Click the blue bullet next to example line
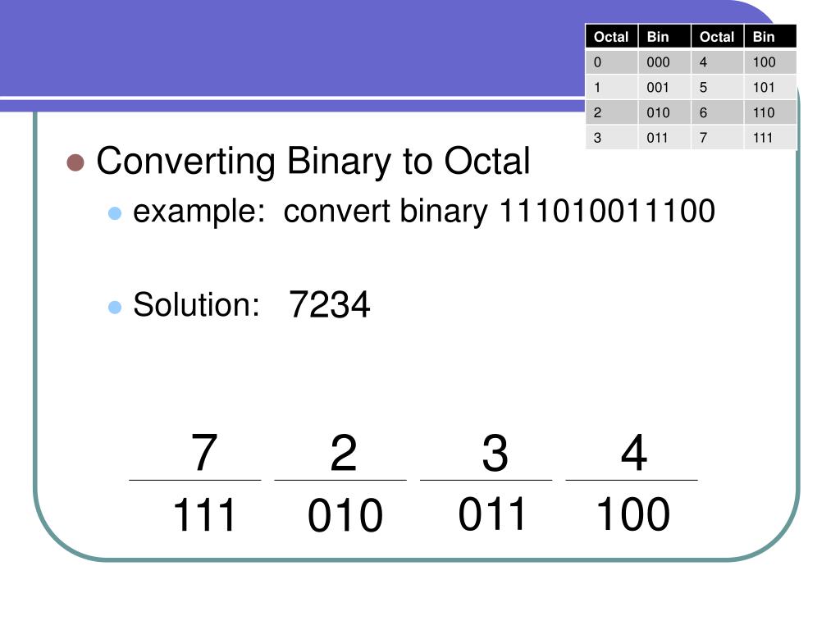This screenshot has width=840, height=630. point(115,213)
